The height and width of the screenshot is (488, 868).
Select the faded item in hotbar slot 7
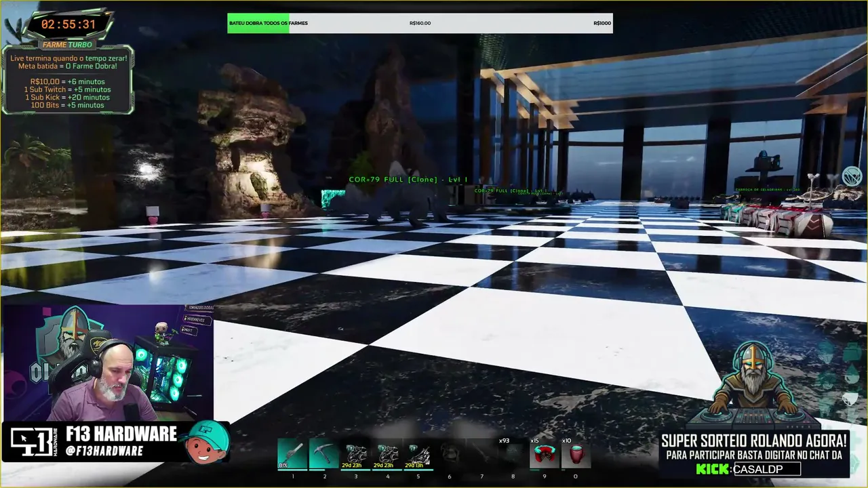point(481,454)
